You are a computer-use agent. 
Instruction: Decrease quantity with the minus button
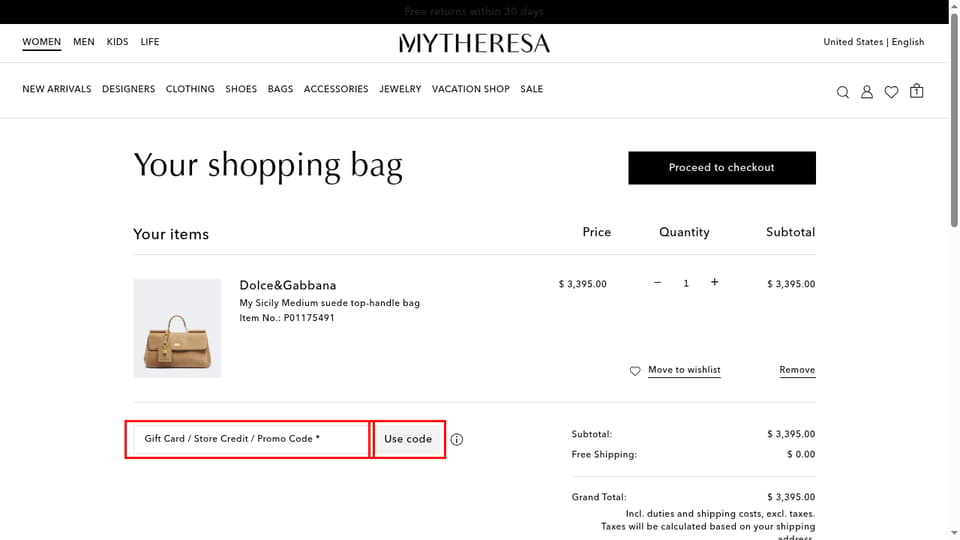pos(658,283)
